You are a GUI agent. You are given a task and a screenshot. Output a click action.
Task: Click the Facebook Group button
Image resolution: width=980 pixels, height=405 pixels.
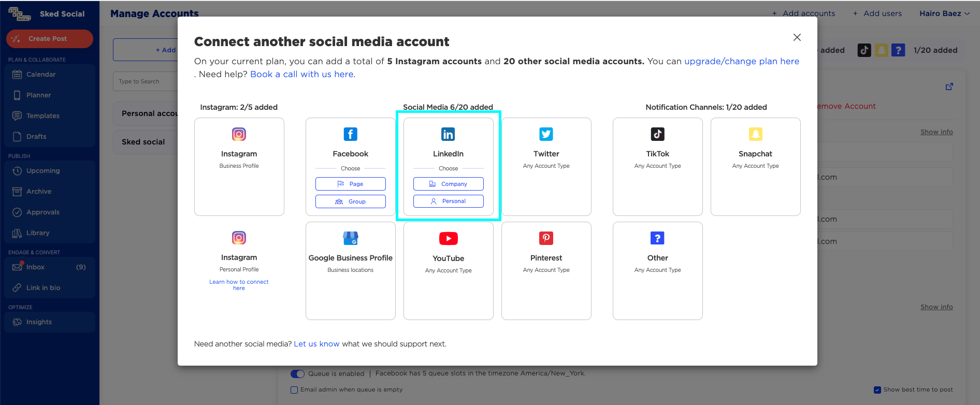pos(351,201)
